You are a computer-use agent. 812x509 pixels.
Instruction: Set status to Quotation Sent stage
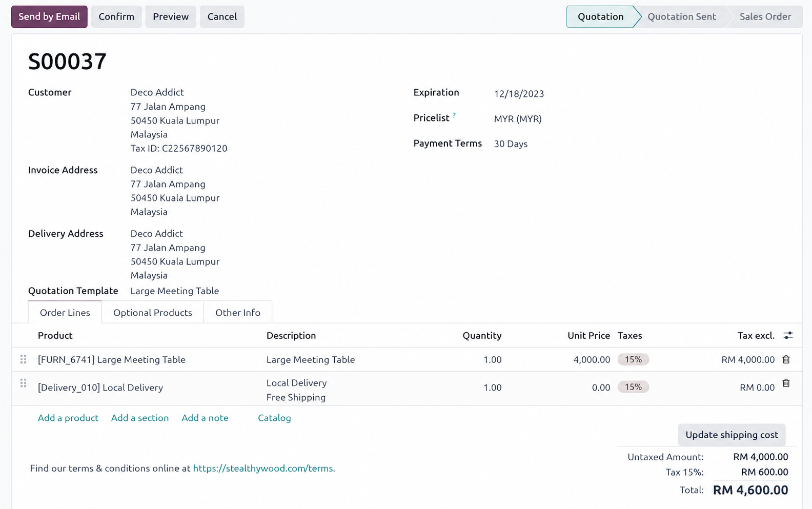[681, 16]
